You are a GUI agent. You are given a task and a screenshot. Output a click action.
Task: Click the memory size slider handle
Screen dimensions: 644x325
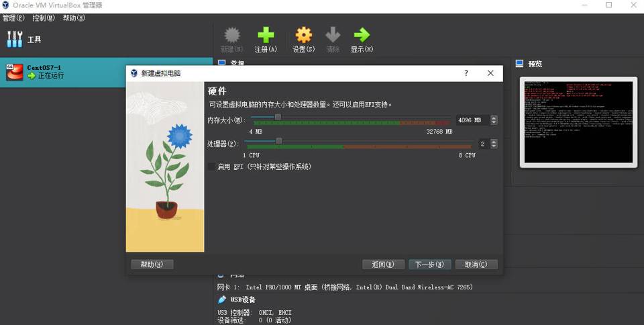(x=278, y=118)
